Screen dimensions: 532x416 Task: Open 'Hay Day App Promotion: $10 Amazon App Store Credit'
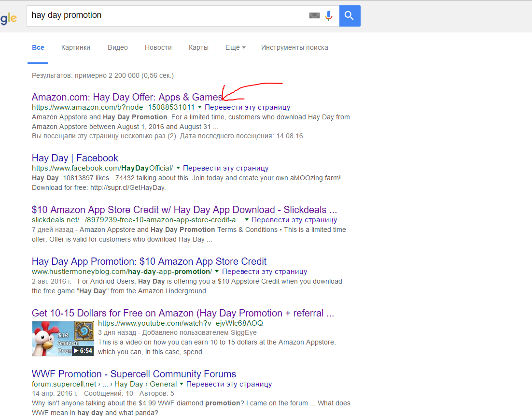click(x=149, y=261)
